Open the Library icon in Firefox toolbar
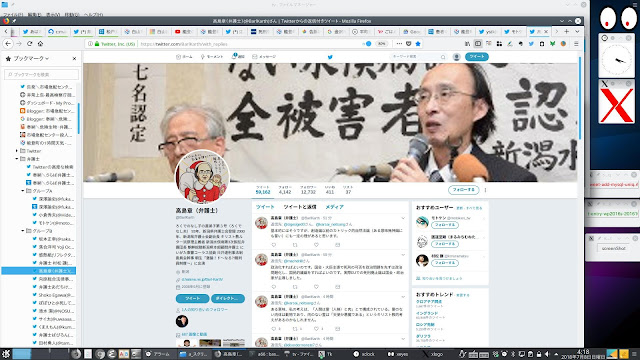 click(x=467, y=44)
